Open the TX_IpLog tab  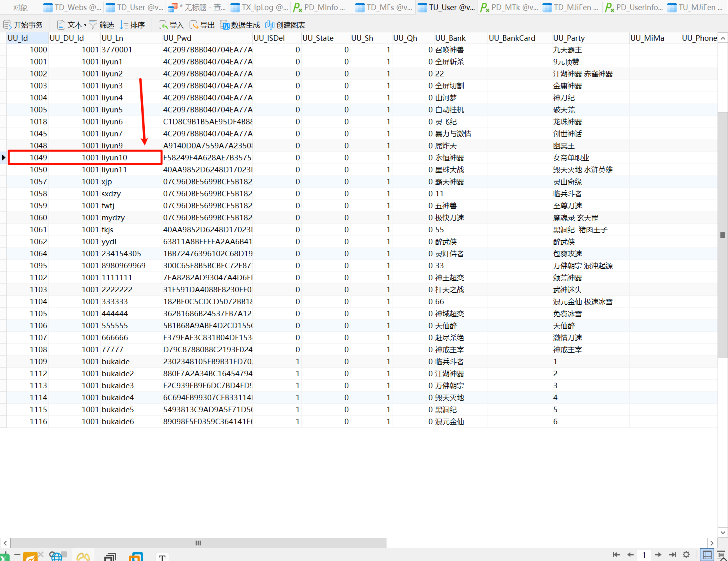[x=259, y=7]
